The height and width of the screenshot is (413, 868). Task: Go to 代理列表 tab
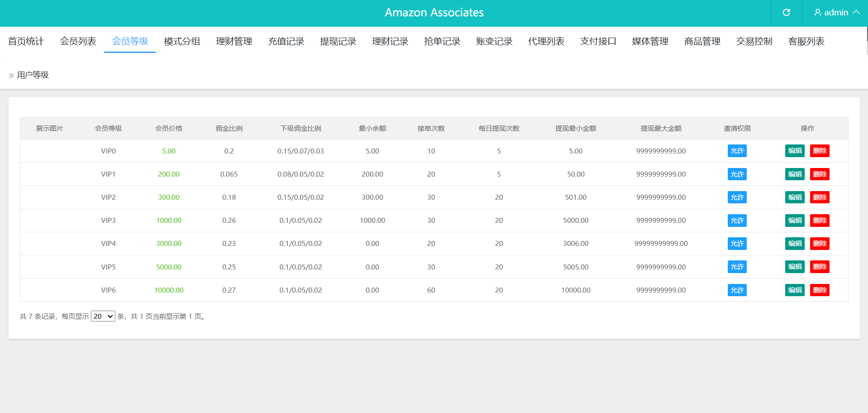[546, 41]
